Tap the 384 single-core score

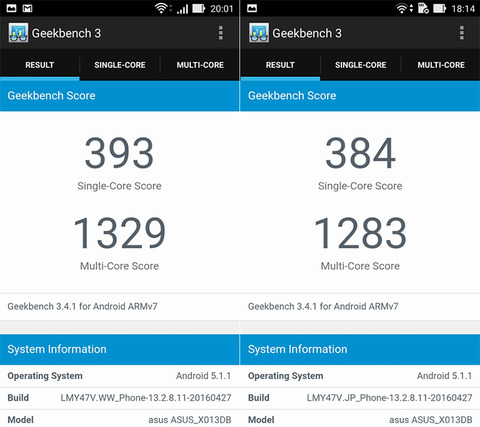(x=360, y=153)
